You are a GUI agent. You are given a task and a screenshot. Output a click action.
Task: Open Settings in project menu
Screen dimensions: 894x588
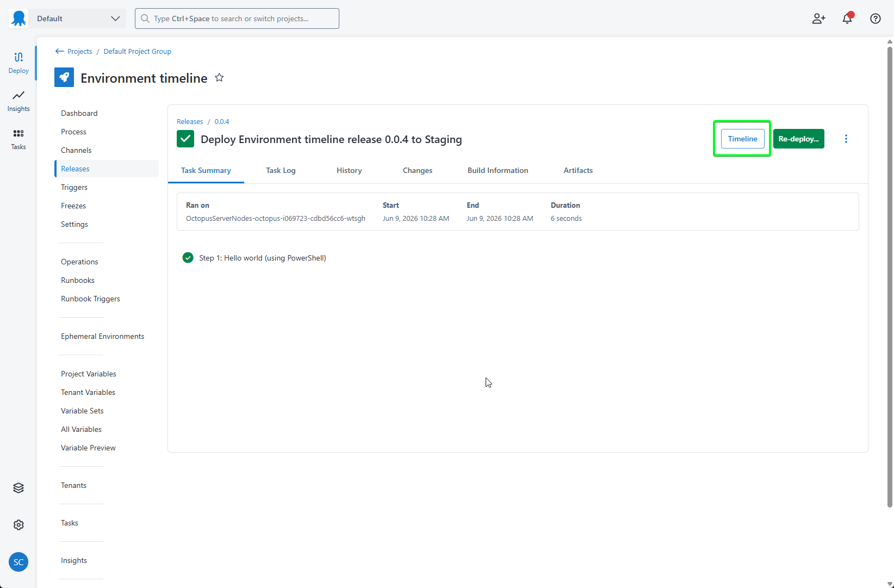[74, 224]
